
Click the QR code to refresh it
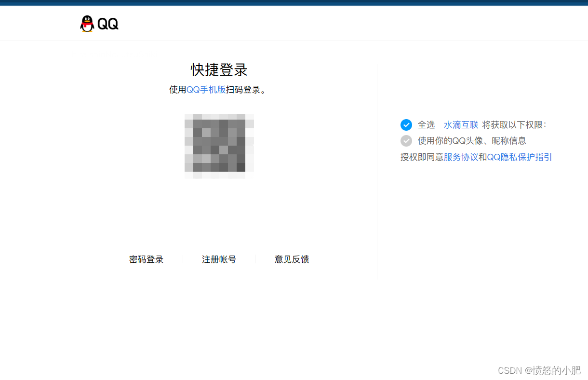[219, 146]
